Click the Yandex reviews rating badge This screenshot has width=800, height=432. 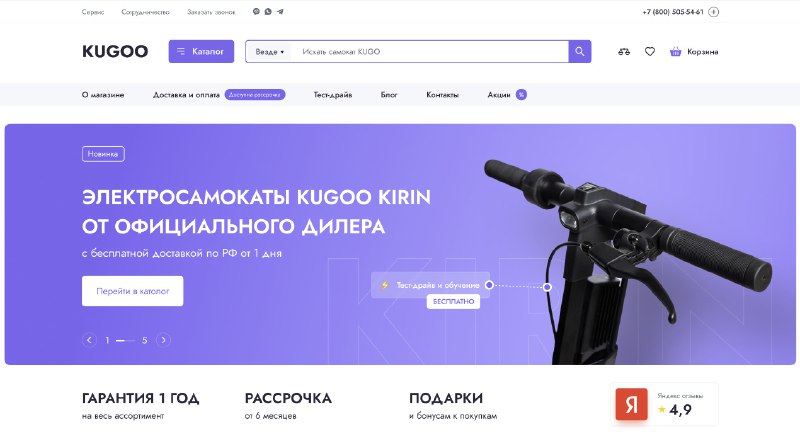664,404
